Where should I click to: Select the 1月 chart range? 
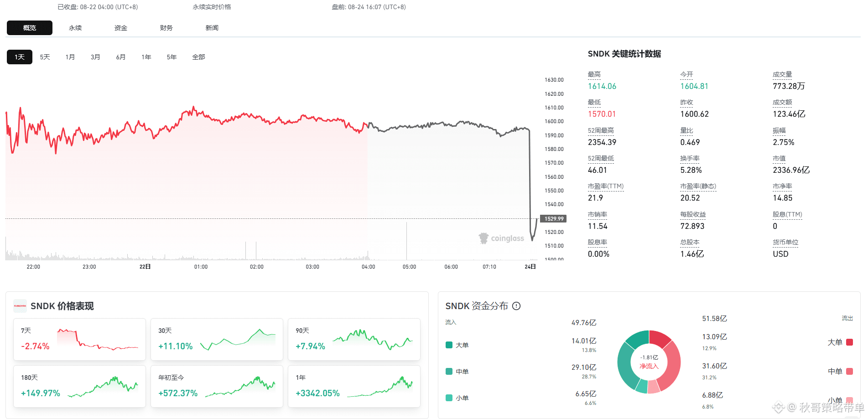70,57
